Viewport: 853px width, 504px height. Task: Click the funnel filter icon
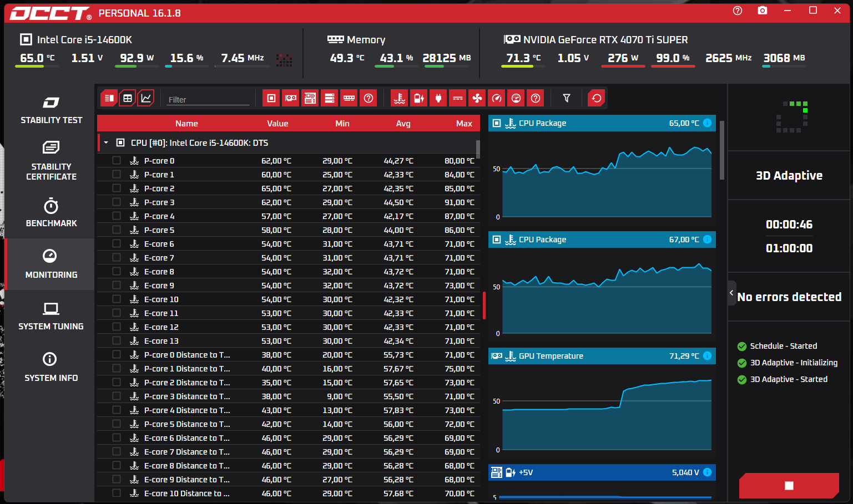(x=567, y=98)
